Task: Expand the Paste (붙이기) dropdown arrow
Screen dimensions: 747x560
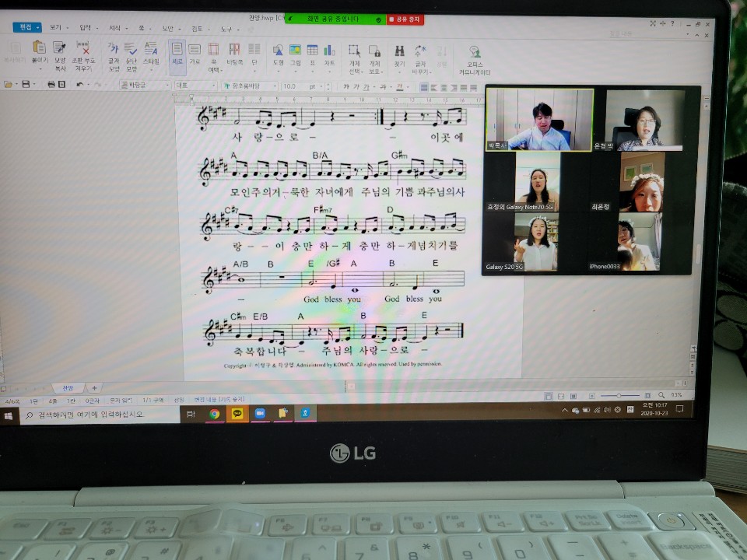Action: tap(40, 69)
